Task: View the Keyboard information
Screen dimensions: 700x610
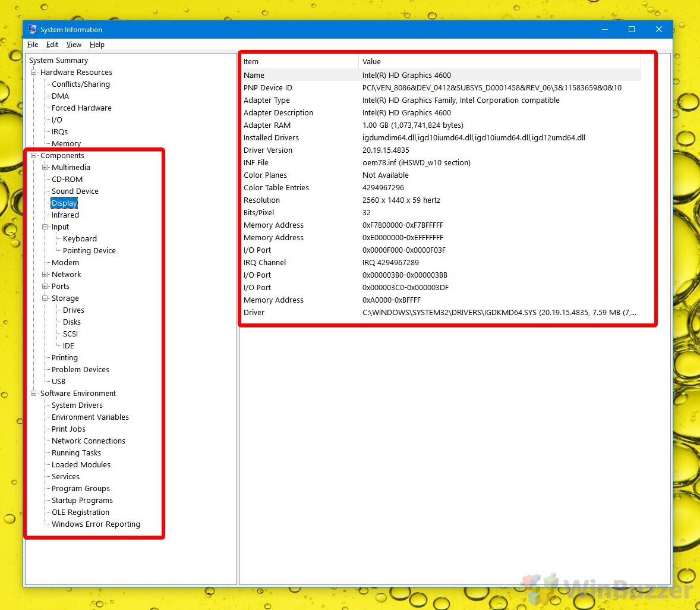Action: click(80, 238)
